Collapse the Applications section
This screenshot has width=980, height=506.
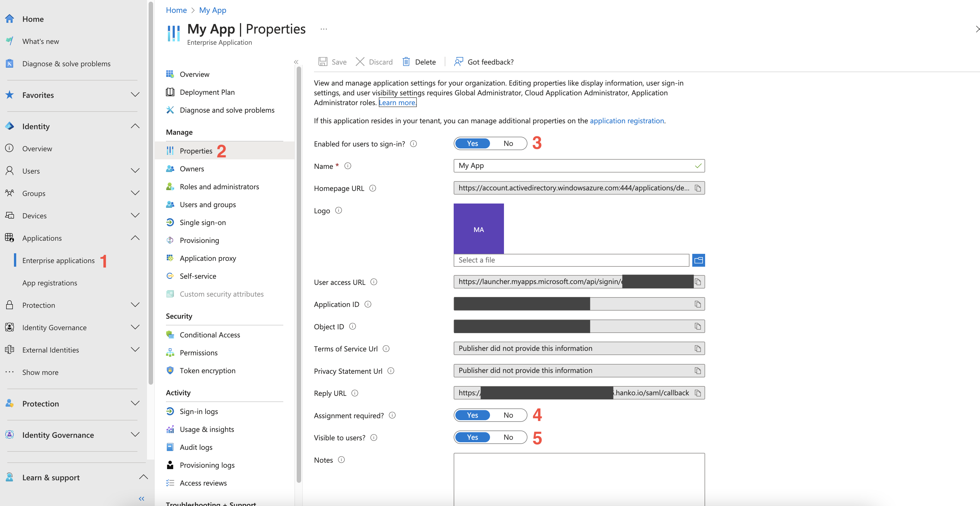tap(135, 238)
